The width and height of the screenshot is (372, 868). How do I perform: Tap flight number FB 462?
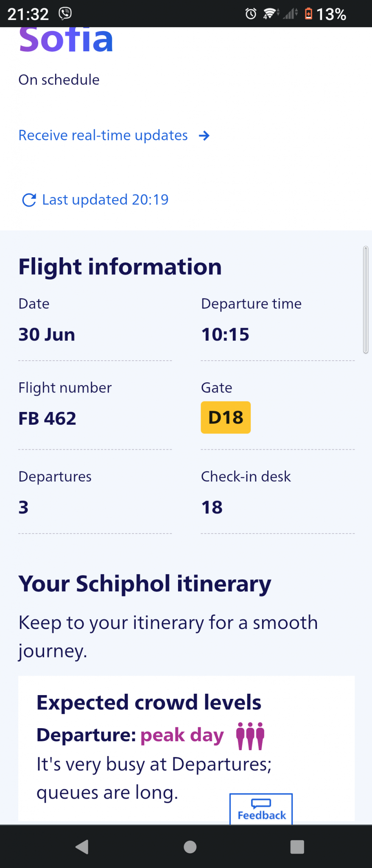coord(48,419)
